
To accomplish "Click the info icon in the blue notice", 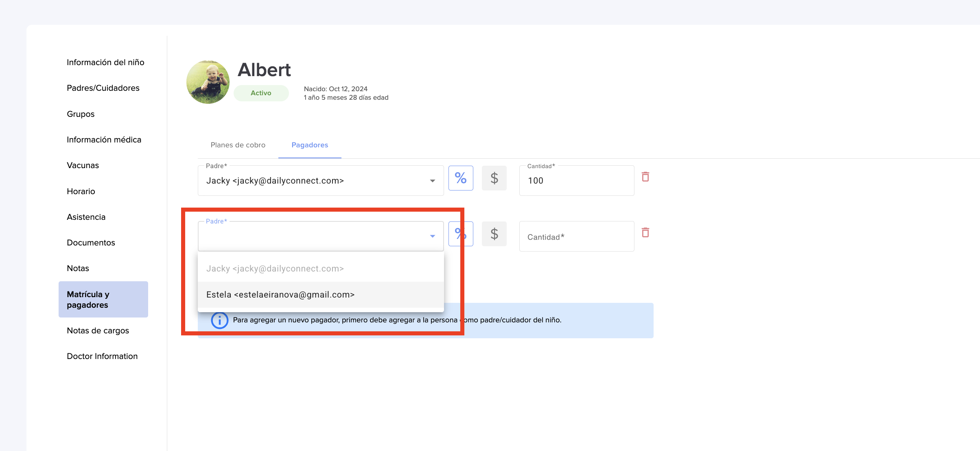I will tap(219, 320).
